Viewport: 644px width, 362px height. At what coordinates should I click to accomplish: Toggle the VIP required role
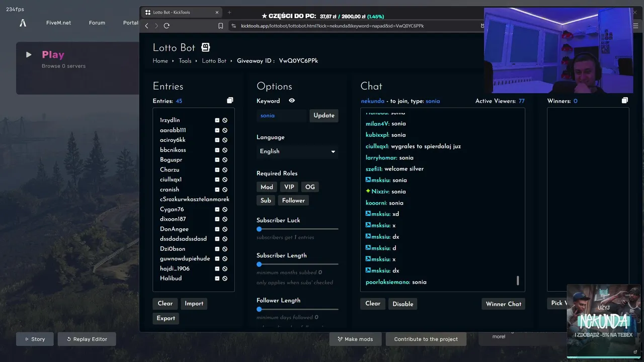[x=289, y=187]
